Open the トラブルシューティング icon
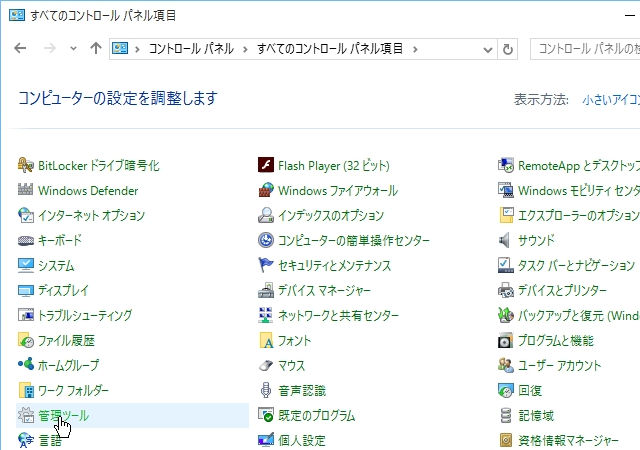This screenshot has width=640, height=450. tap(25, 315)
